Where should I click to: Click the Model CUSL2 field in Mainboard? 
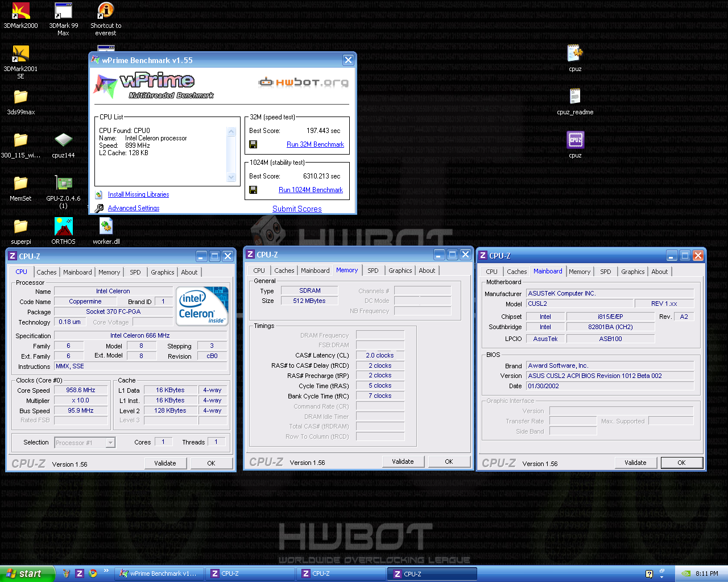579,304
